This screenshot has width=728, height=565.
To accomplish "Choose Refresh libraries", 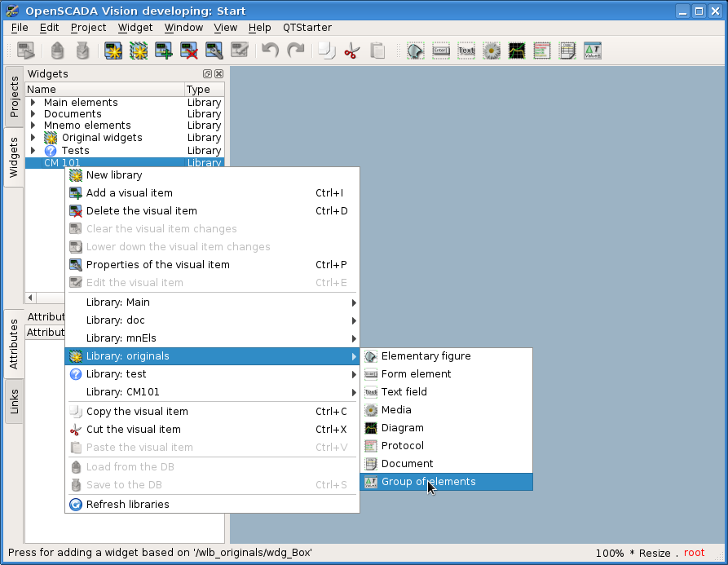I will 213,504.
